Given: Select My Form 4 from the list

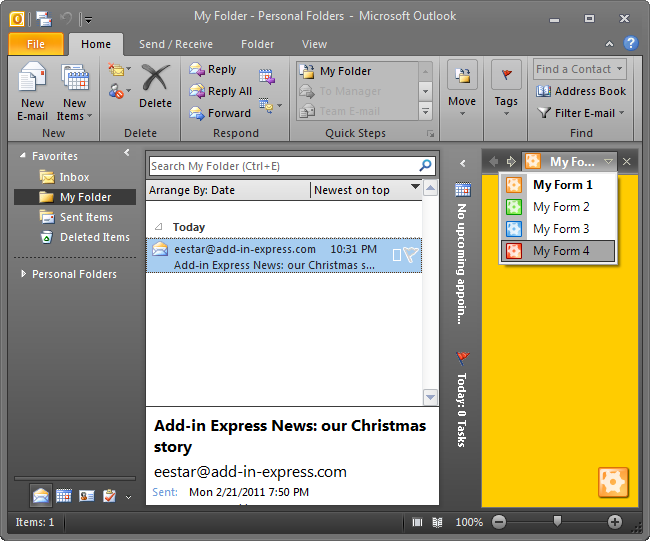Looking at the screenshot, I should click(x=558, y=251).
